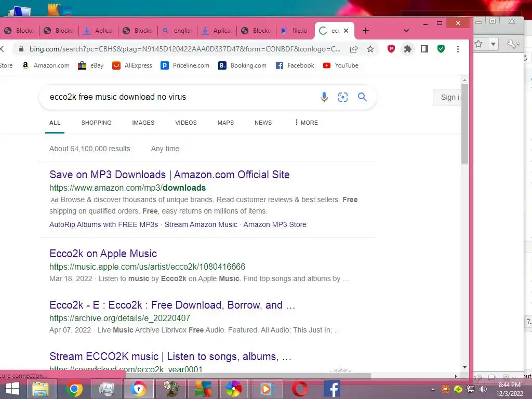Switch to the english search tab

tap(177, 31)
